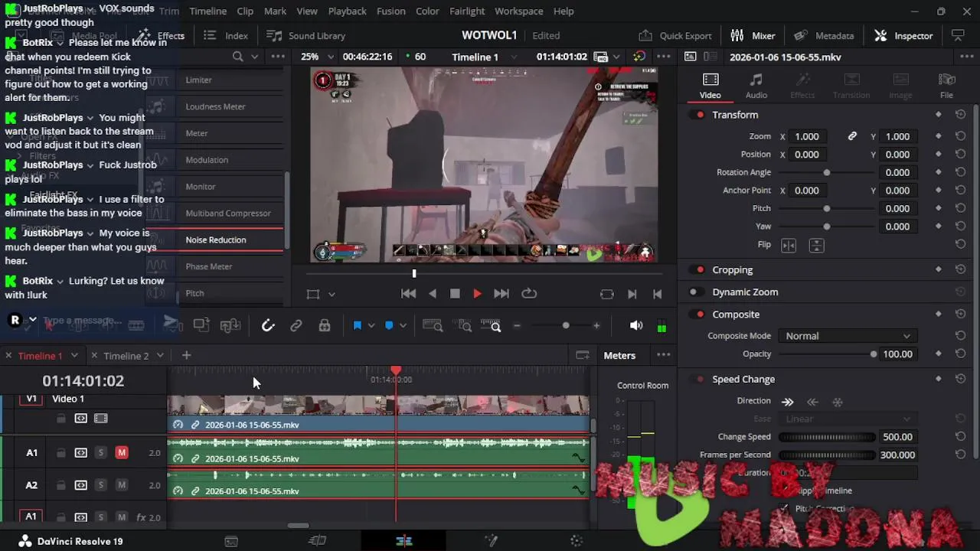
Task: Search the effects list with magnifier icon
Action: (x=237, y=57)
